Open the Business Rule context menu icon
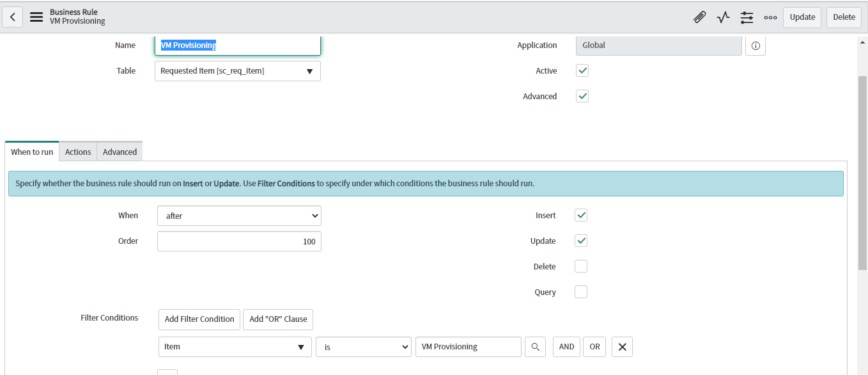The width and height of the screenshot is (868, 375). (36, 17)
